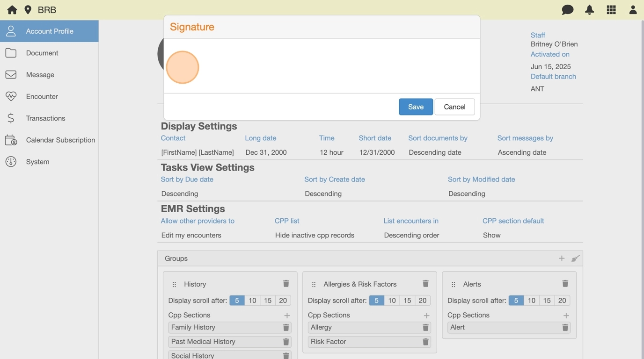Open Encounter in the sidebar
The width and height of the screenshot is (644, 359).
(x=42, y=96)
